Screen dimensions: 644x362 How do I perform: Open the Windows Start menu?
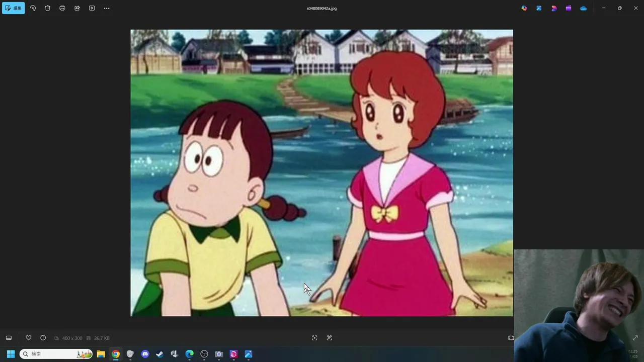(x=11, y=354)
